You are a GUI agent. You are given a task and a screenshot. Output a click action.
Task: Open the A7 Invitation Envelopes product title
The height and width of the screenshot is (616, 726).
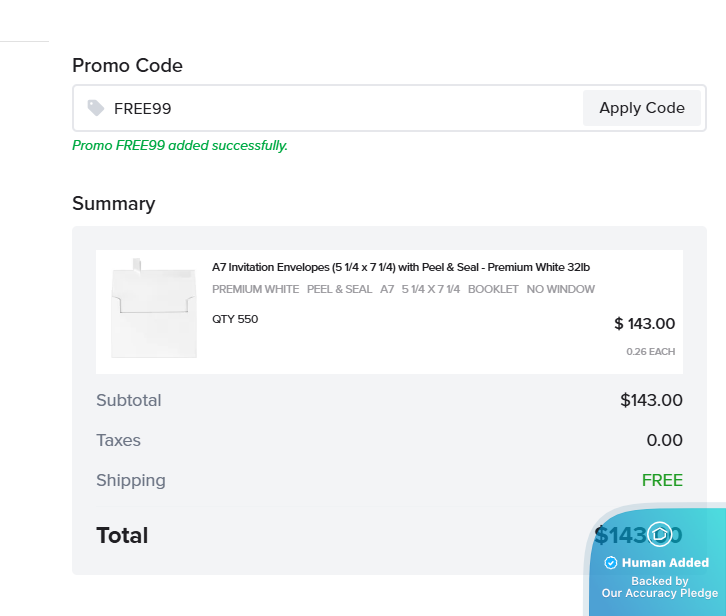click(401, 267)
